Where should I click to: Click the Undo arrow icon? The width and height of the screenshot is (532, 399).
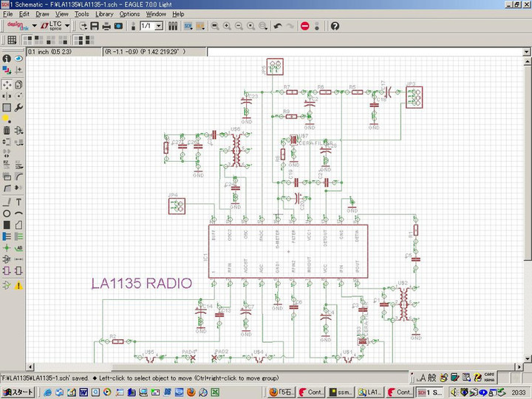pyautogui.click(x=278, y=26)
